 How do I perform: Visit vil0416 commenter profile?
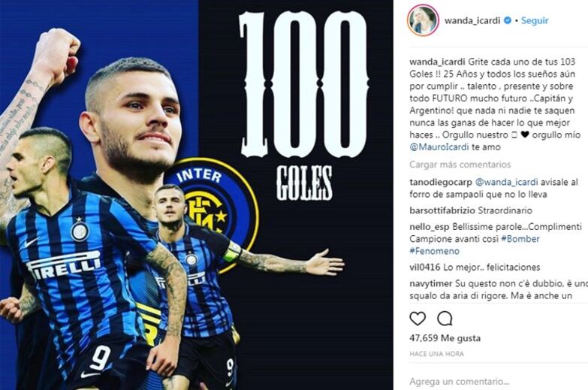424,268
